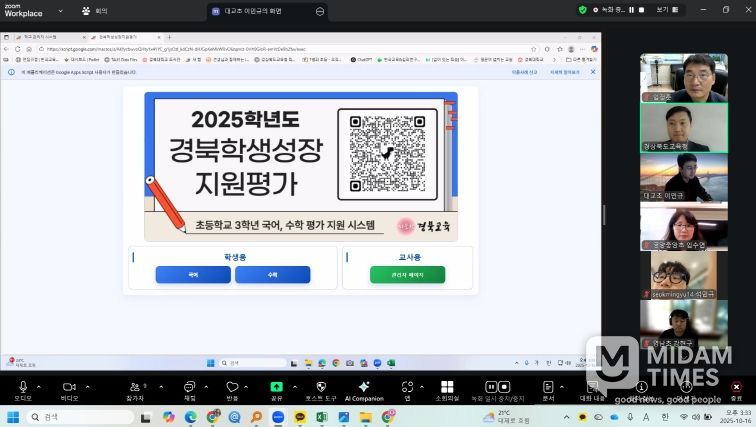Click the green 공유 share screen icon
This screenshot has width=756, height=427.
[x=276, y=386]
